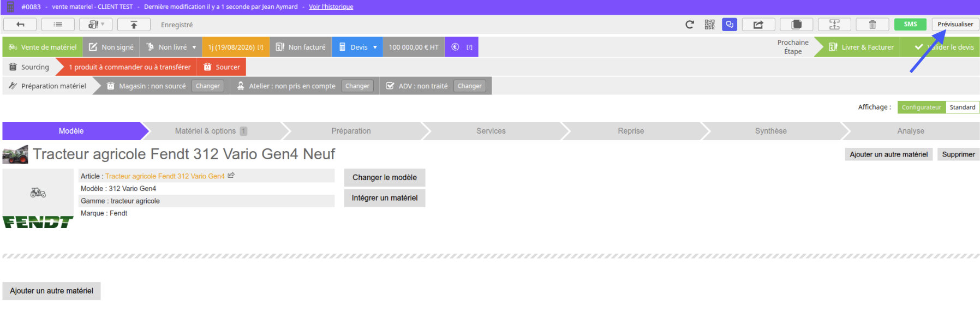Click the euro currency icon
Screen dimensions: 980x312
[455, 47]
